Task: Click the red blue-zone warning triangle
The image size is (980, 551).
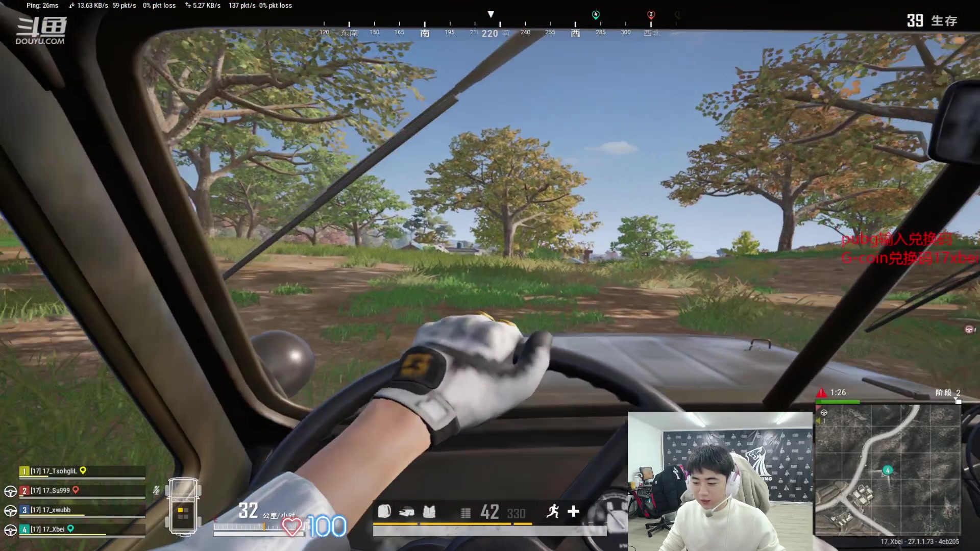Action: [x=821, y=392]
